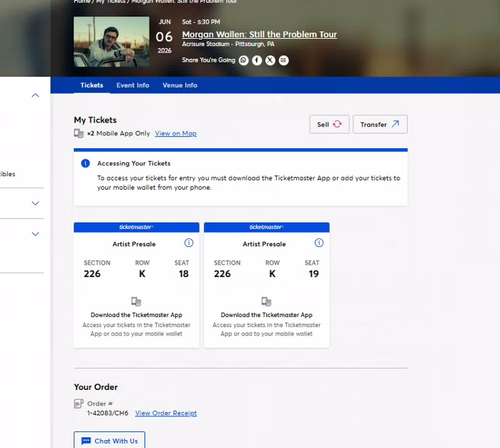Click Sat - 5:30 PM event time
The height and width of the screenshot is (448, 500).
[201, 22]
